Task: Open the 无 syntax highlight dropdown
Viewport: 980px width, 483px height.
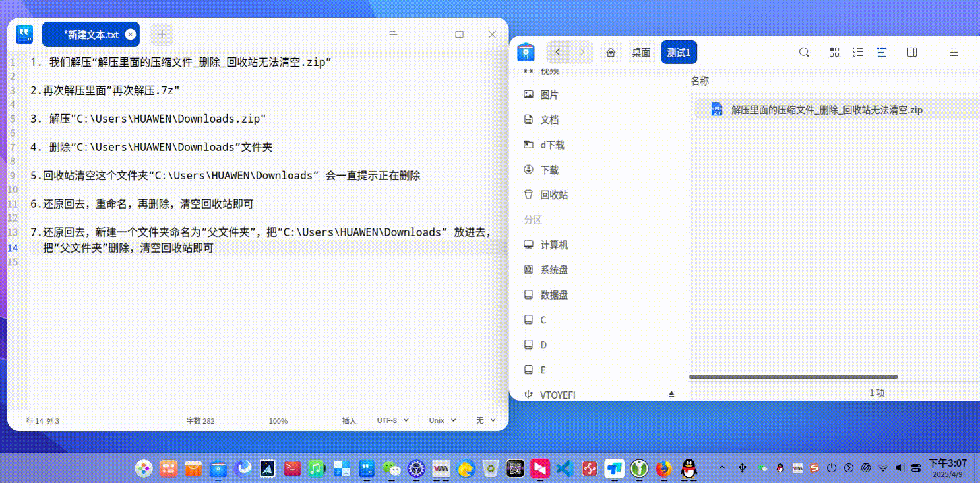Action: pyautogui.click(x=485, y=420)
